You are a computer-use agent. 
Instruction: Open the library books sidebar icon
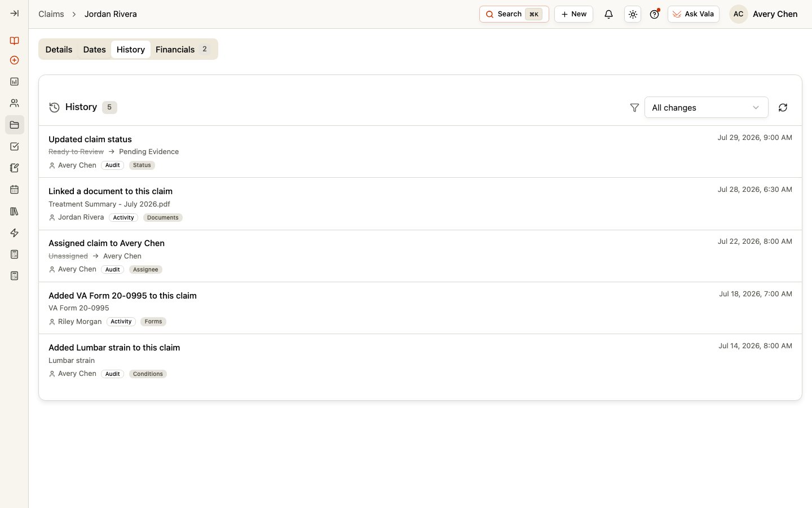(x=15, y=211)
